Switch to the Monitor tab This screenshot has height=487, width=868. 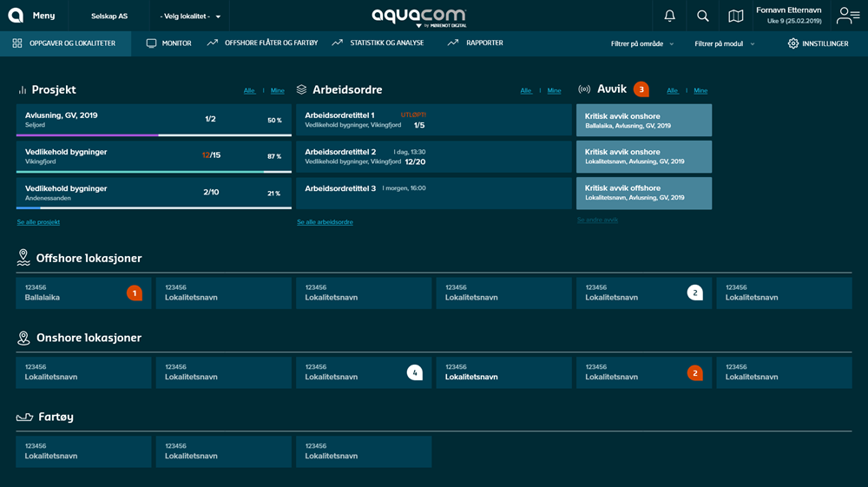(x=169, y=43)
